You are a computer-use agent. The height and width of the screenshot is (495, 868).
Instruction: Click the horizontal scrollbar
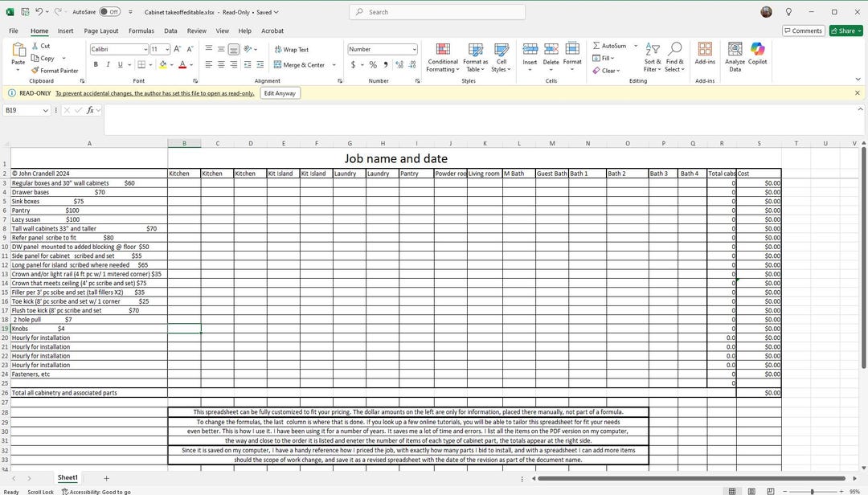pyautogui.click(x=691, y=478)
